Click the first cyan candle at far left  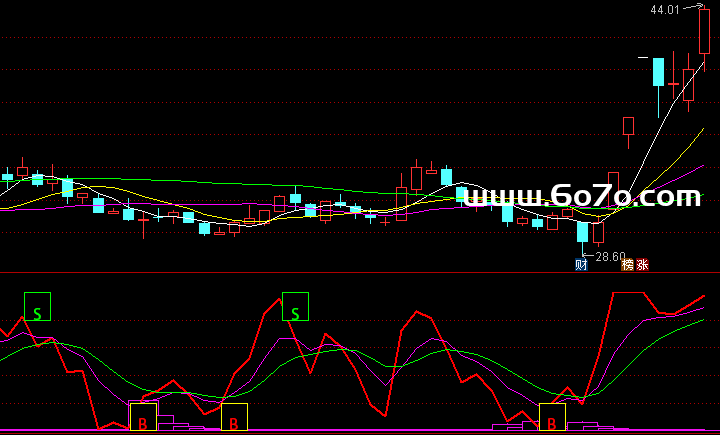tap(8, 177)
